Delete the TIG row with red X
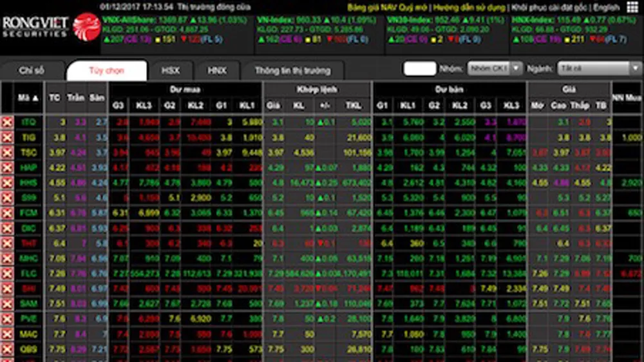The image size is (644, 362). click(x=7, y=137)
